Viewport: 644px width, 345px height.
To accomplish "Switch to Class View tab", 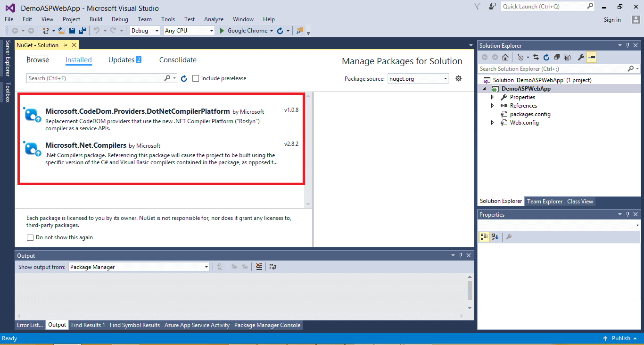I will (x=580, y=202).
